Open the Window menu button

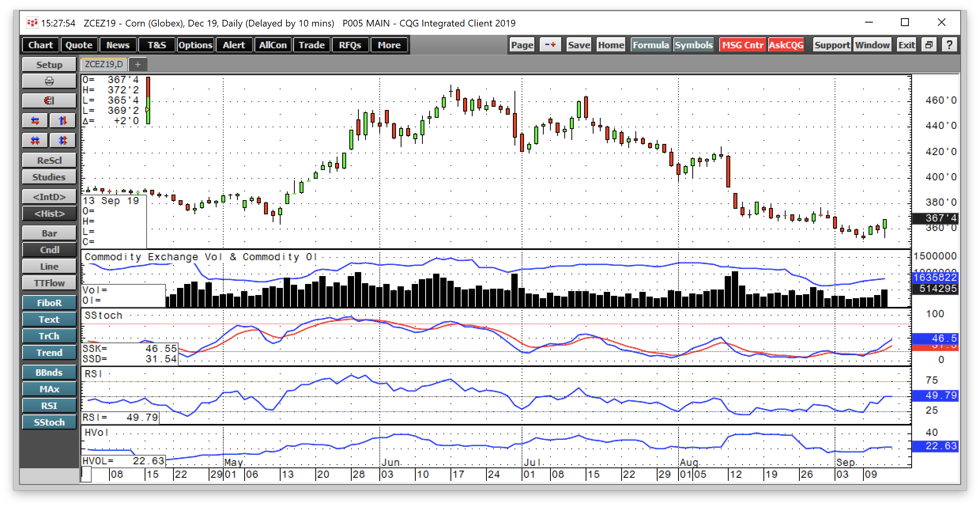[872, 45]
